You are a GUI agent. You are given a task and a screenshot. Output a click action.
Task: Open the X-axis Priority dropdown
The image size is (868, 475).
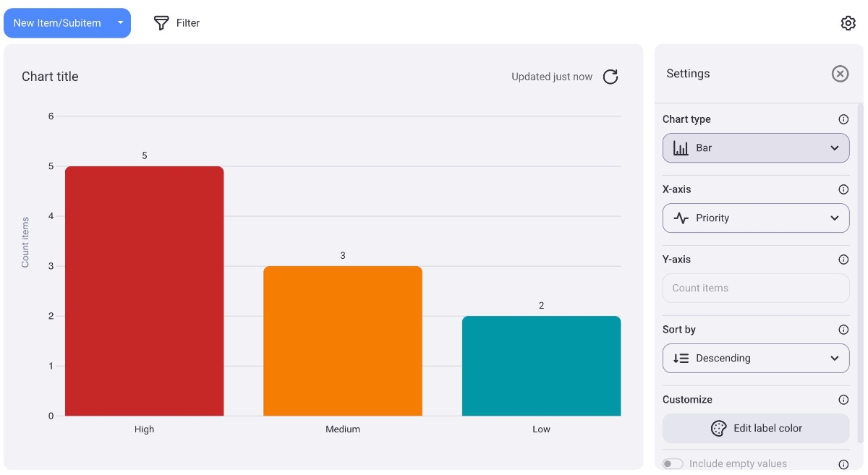[x=755, y=218]
